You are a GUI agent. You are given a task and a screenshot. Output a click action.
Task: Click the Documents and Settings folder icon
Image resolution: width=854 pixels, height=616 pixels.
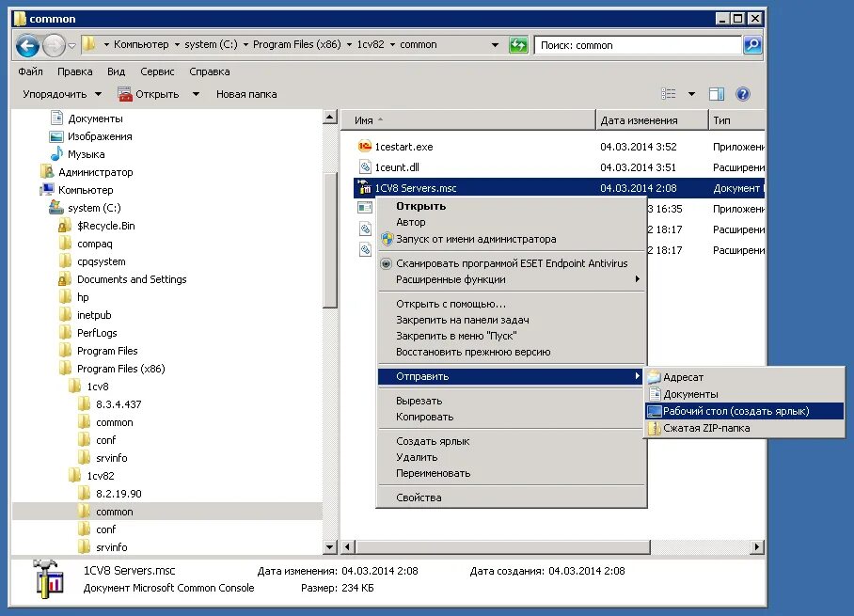pyautogui.click(x=65, y=279)
